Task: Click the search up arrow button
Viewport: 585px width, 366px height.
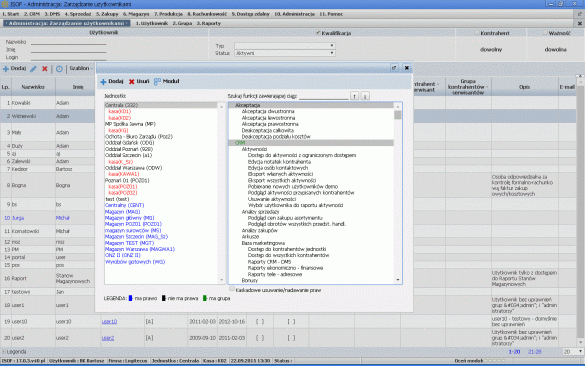Action: pos(354,96)
